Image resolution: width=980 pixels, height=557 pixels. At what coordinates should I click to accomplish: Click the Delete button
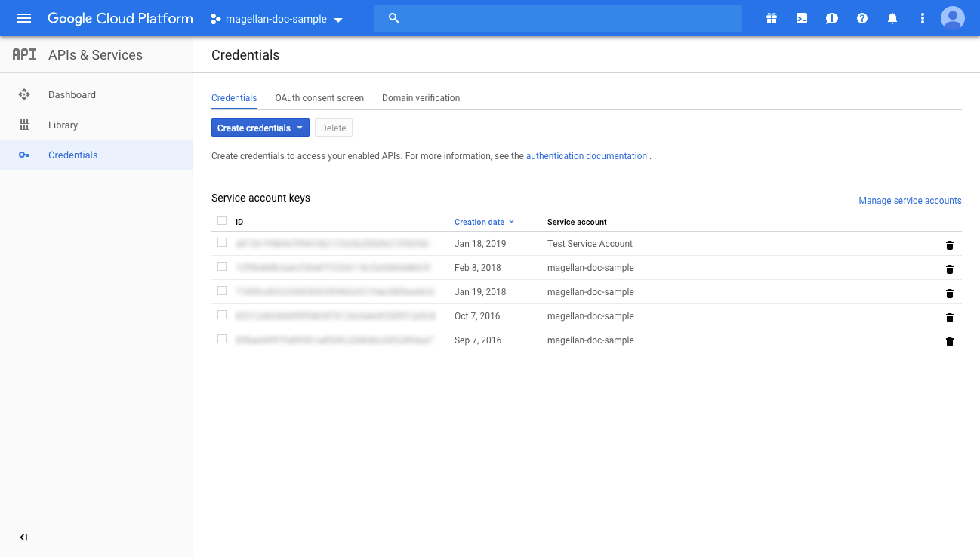pos(333,128)
